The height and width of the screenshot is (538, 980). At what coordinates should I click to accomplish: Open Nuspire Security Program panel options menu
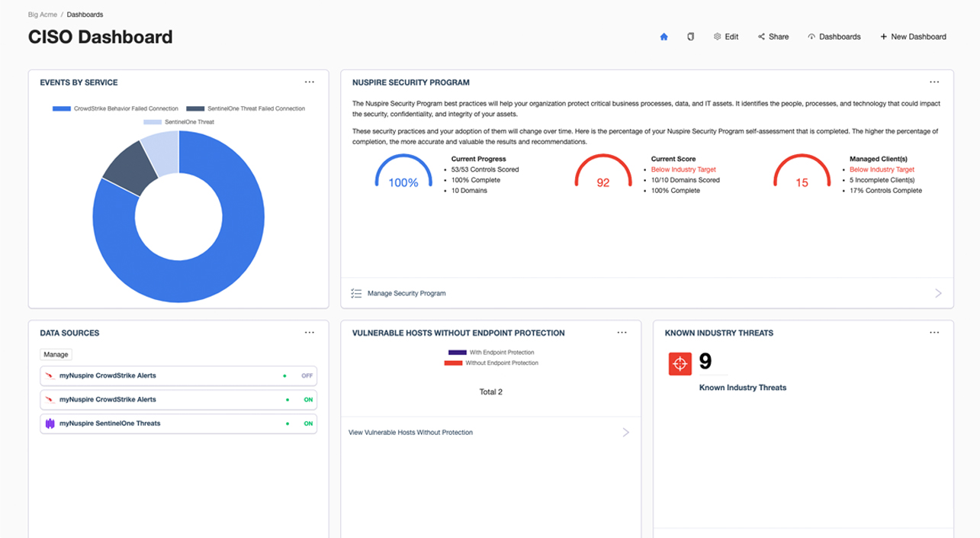934,82
